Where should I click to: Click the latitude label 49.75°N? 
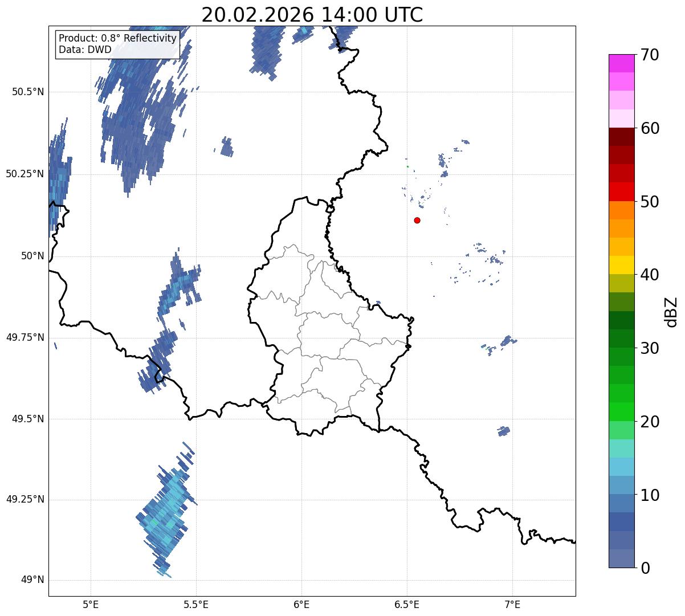pyautogui.click(x=25, y=337)
